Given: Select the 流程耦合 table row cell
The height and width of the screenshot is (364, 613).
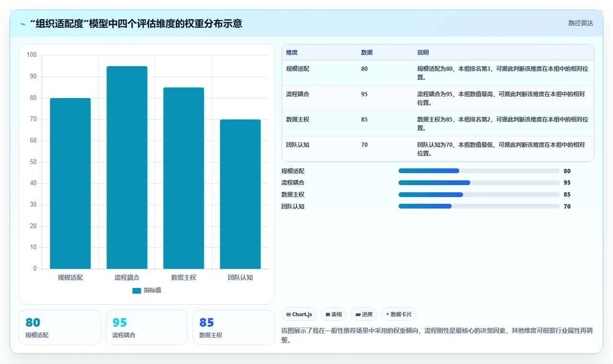Looking at the screenshot, I should point(297,94).
